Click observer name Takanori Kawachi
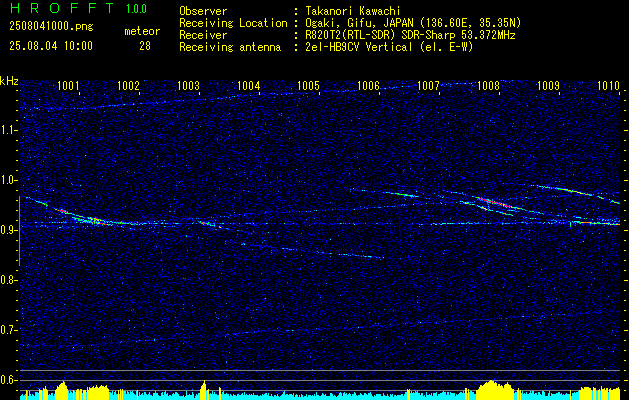Screen dimensions: 629x400 click(353, 11)
